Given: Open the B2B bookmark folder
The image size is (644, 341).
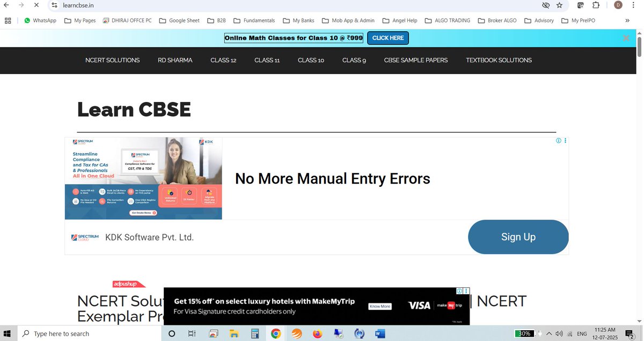Looking at the screenshot, I should 216,20.
